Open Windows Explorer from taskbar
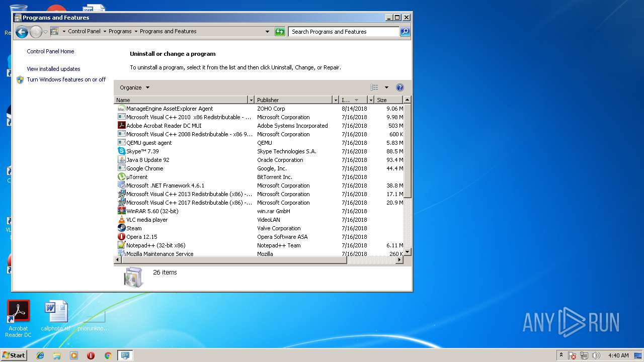The height and width of the screenshot is (362, 644). 57,355
